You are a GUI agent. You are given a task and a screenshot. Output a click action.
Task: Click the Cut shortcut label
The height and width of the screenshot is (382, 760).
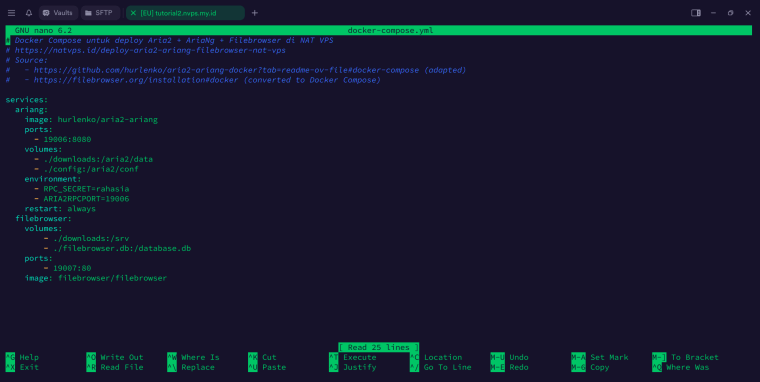pos(269,357)
